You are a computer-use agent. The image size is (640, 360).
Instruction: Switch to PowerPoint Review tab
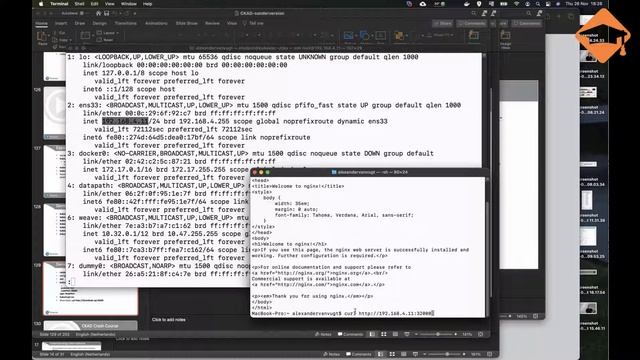click(212, 23)
